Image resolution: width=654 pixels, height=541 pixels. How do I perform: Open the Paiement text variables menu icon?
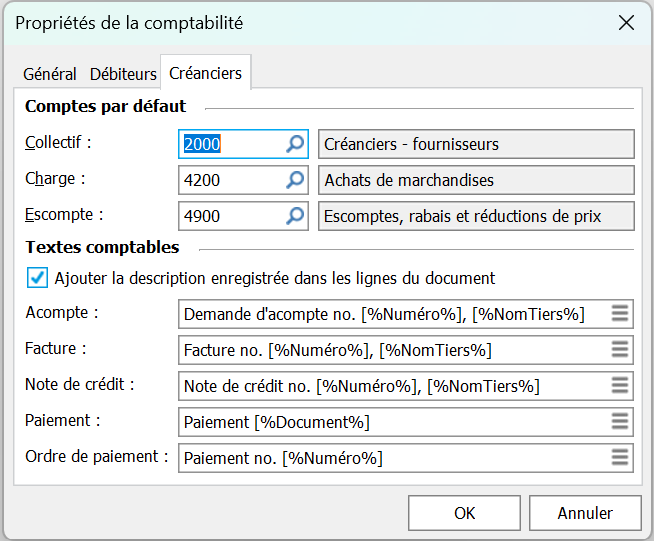[620, 422]
